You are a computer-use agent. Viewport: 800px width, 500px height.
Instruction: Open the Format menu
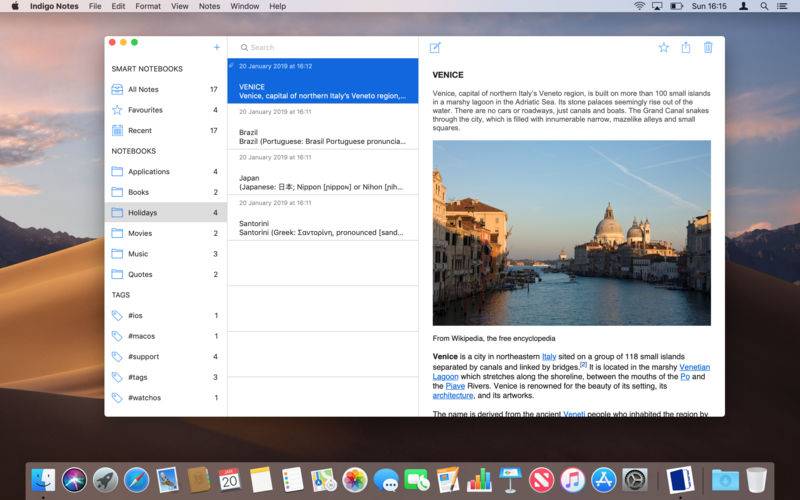(x=148, y=6)
